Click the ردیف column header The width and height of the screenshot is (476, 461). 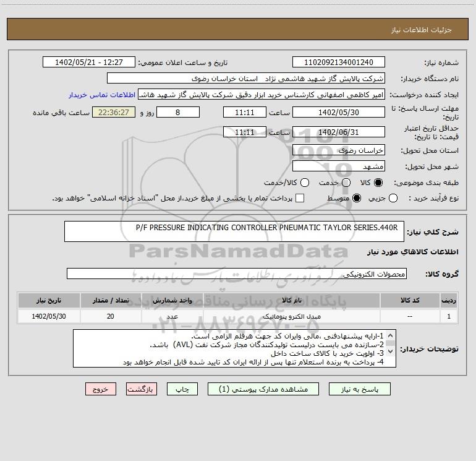pyautogui.click(x=449, y=300)
